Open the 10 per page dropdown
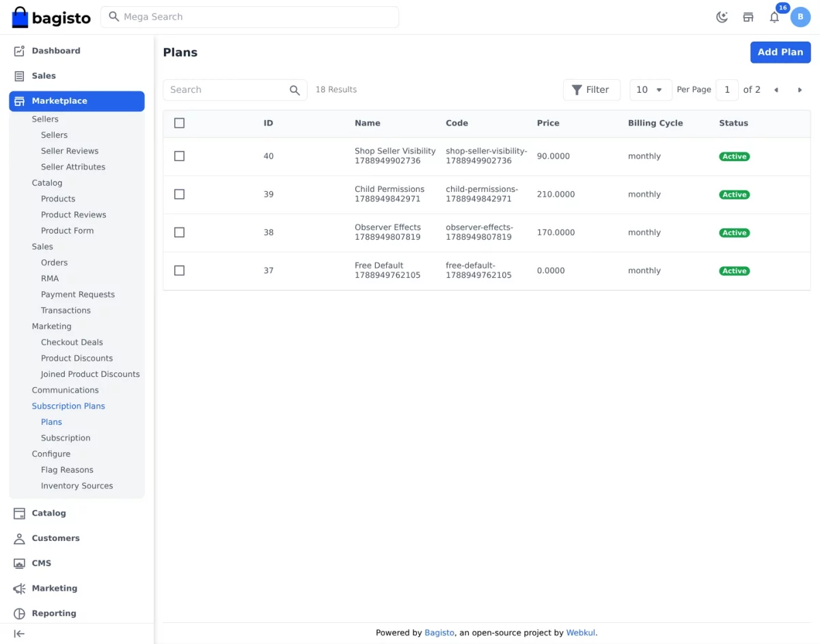The width and height of the screenshot is (820, 644). point(651,90)
